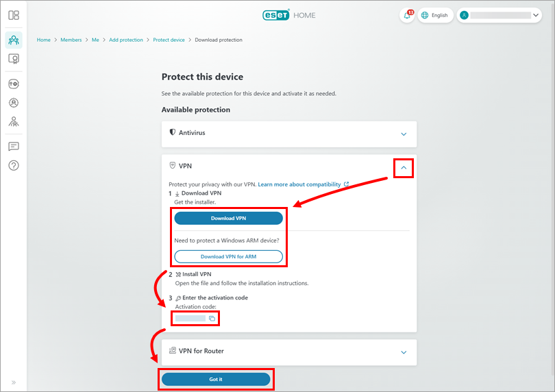The image size is (555, 392).
Task: Open the feedback chat icon in sidebar
Action: [14, 147]
